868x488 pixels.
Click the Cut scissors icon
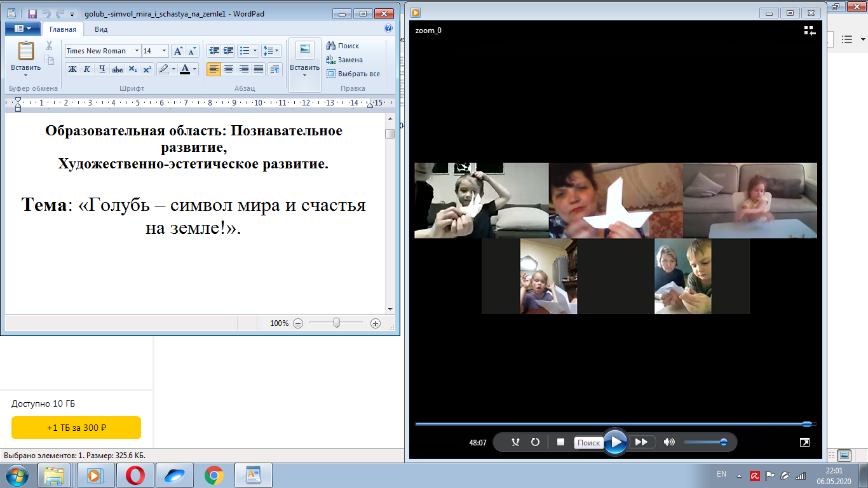click(x=49, y=46)
